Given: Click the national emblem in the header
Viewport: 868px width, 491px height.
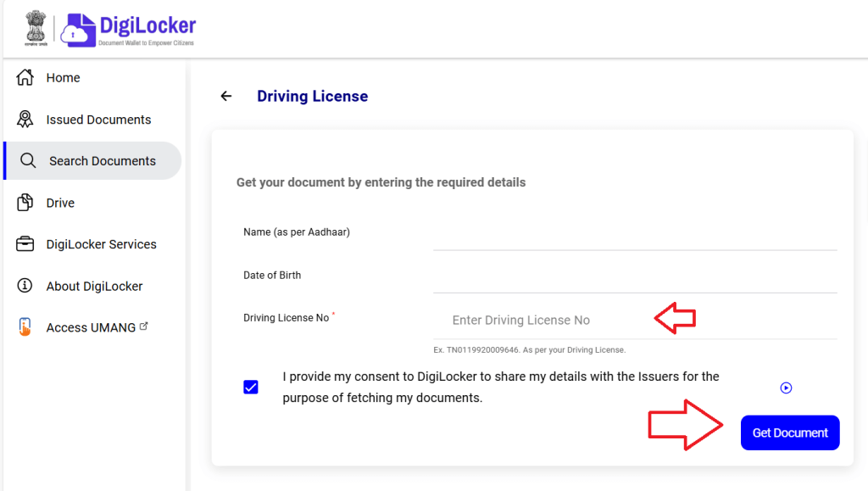Looking at the screenshot, I should click(x=36, y=29).
